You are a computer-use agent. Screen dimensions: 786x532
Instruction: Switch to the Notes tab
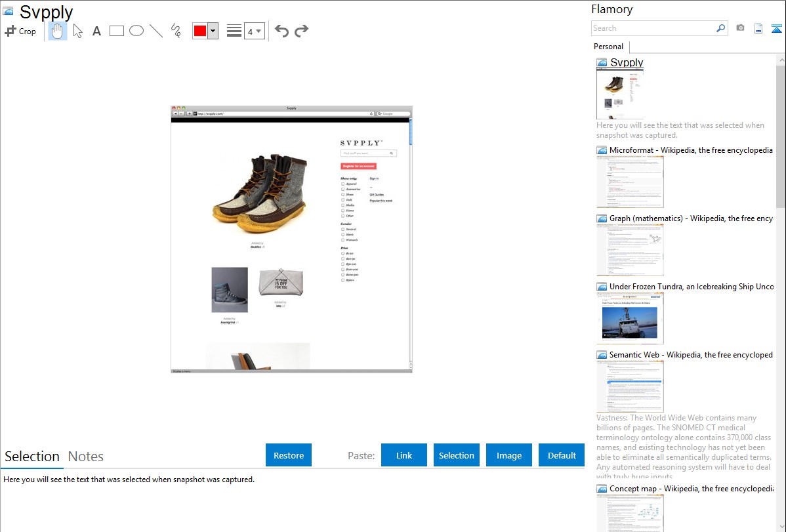86,457
